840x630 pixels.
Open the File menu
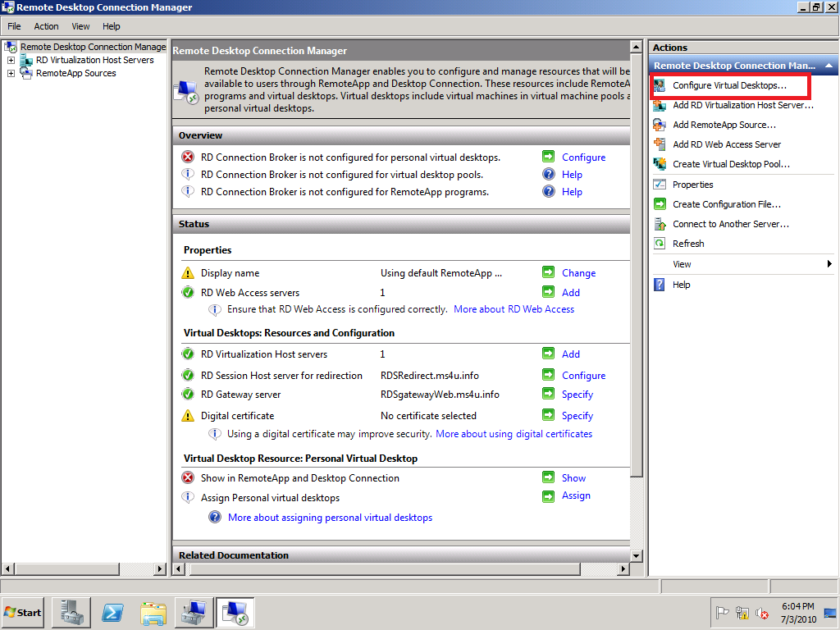(x=14, y=26)
